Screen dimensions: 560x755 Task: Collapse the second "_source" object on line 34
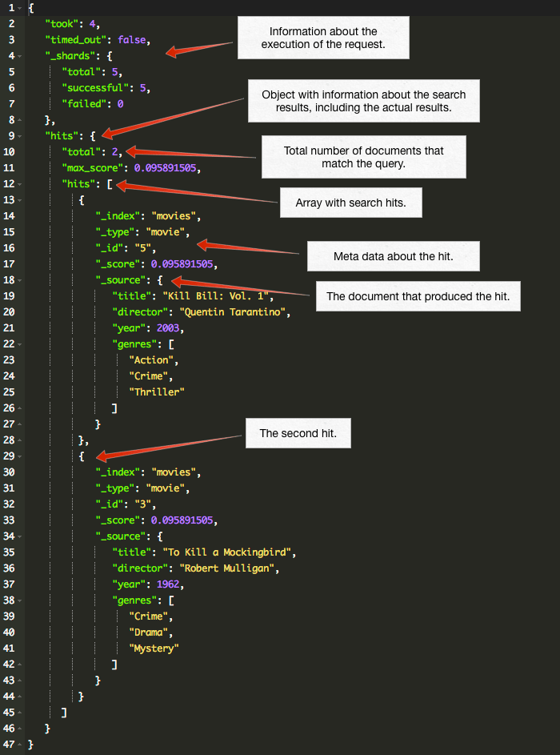20,536
